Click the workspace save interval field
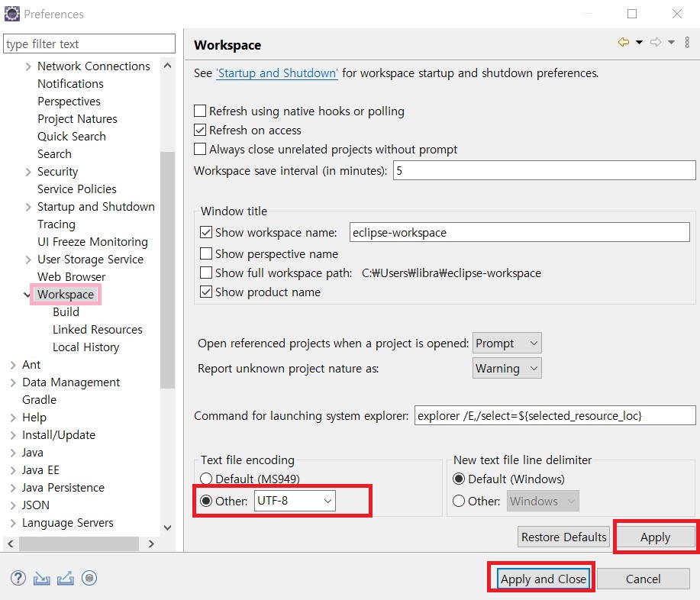This screenshot has height=600, width=700. pos(544,170)
